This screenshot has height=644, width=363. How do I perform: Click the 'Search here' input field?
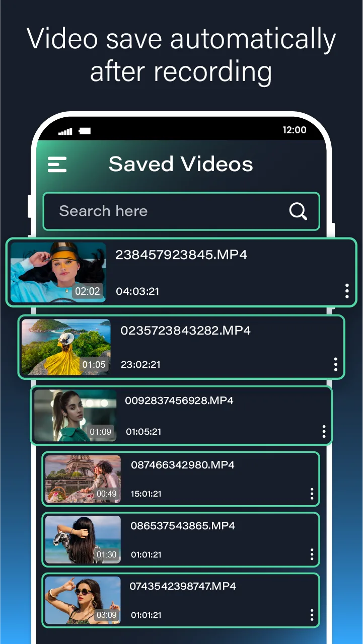coord(166,211)
